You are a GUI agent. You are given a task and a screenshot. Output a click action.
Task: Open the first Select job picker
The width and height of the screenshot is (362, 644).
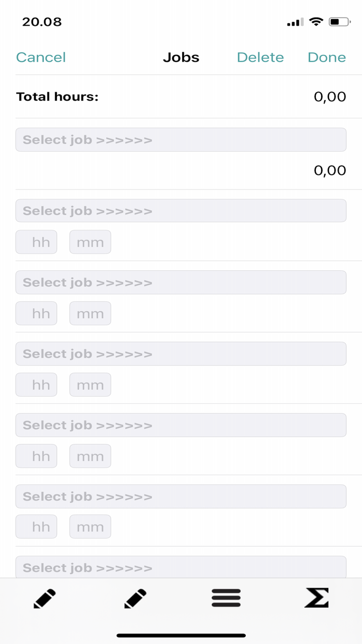click(181, 139)
